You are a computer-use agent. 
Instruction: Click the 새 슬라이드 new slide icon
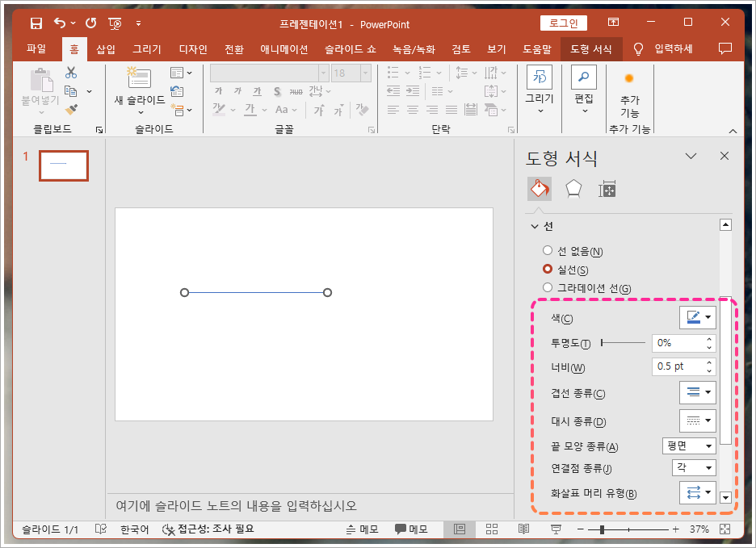(139, 78)
